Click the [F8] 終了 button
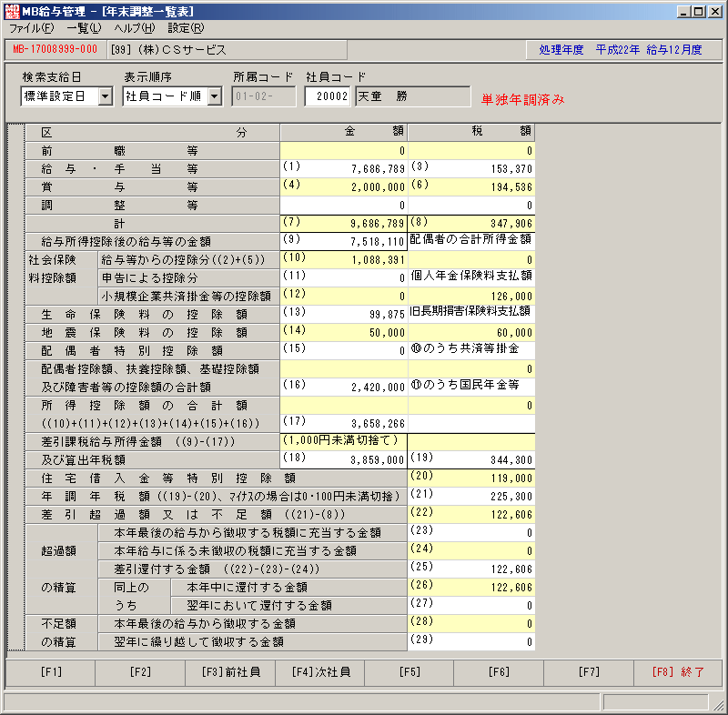Viewport: 728px width, 715px height. [678, 672]
